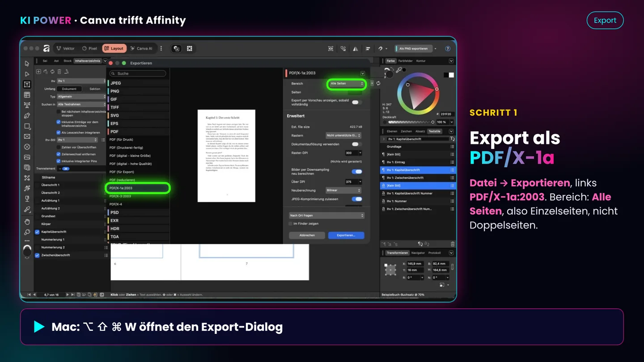Click the Exportieren... button
The image size is (644, 362).
(346, 235)
